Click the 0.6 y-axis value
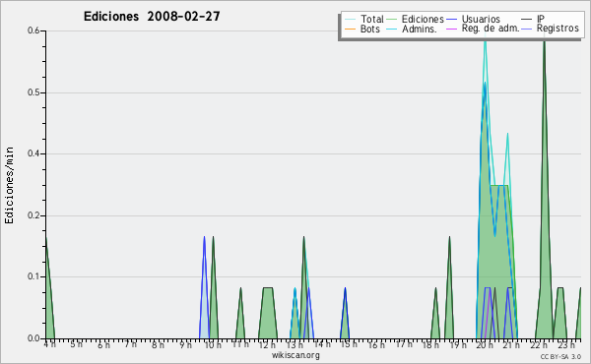 click(33, 30)
